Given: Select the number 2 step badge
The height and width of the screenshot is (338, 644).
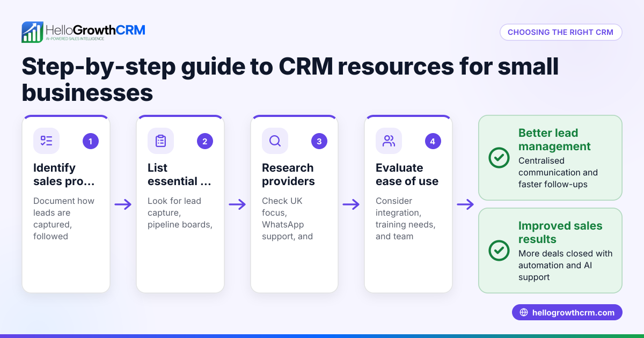Looking at the screenshot, I should tap(204, 141).
